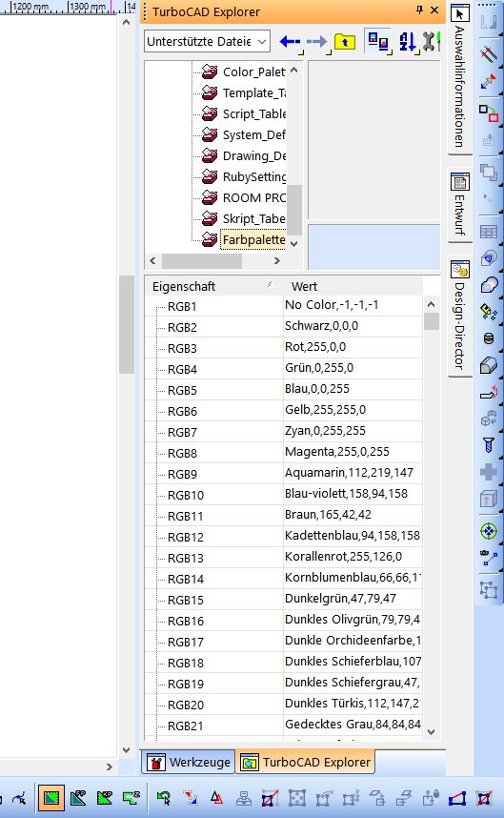Image resolution: width=504 pixels, height=818 pixels.
Task: Click the tree view scroll-down arrow
Action: pyautogui.click(x=294, y=244)
